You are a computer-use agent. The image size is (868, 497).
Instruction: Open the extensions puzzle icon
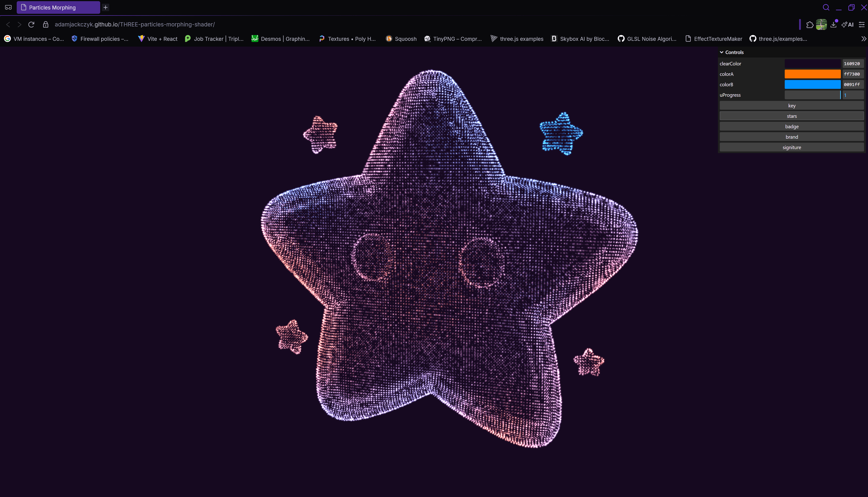[810, 25]
